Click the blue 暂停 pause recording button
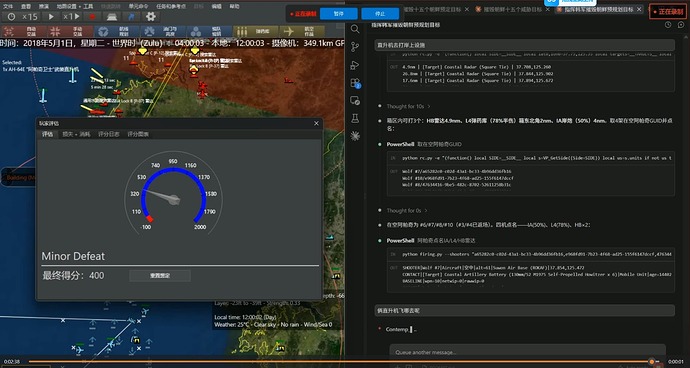The image size is (690, 368). [338, 14]
